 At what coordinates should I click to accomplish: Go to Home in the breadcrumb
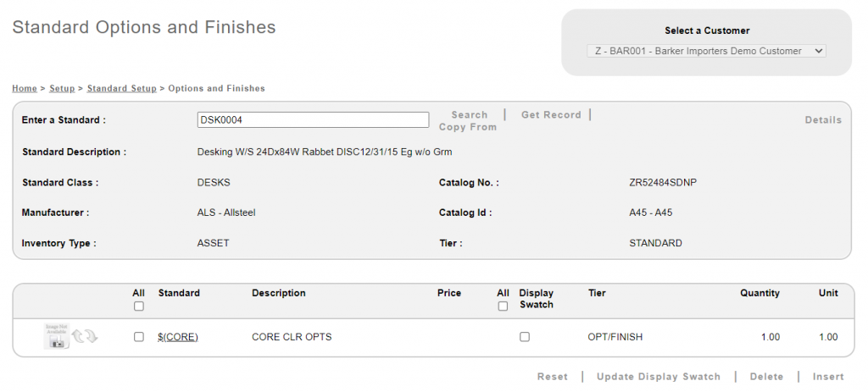point(24,88)
